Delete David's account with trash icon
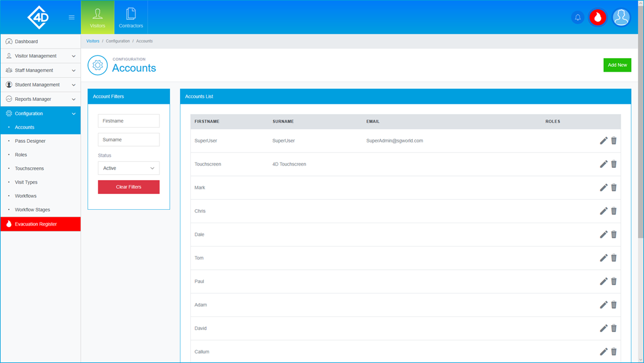 coord(614,328)
